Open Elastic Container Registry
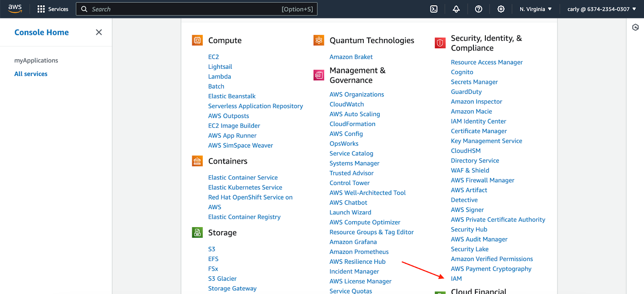644x294 pixels. (x=244, y=217)
